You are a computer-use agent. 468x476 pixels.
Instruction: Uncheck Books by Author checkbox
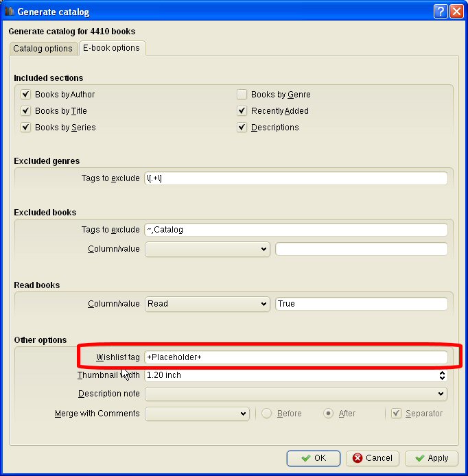(26, 95)
